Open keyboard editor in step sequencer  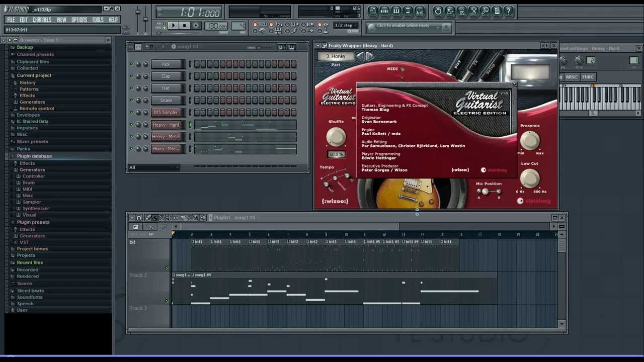pos(291,47)
